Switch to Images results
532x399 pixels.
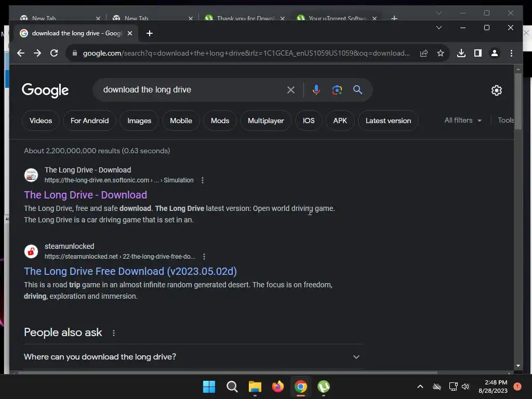coord(139,121)
